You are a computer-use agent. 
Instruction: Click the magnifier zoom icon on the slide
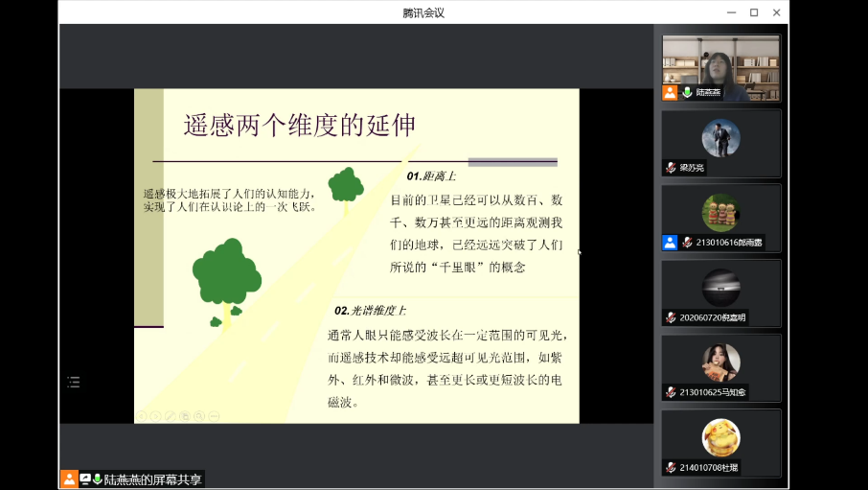(198, 415)
